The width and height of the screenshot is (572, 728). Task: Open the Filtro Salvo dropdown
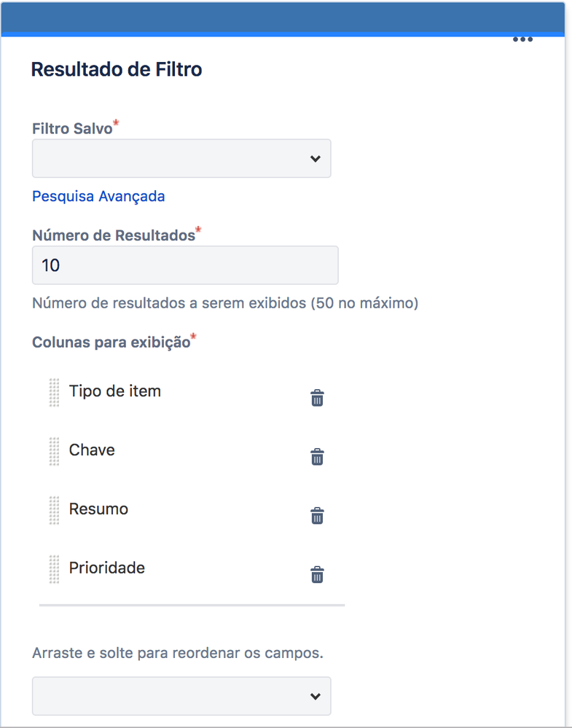pos(181,158)
